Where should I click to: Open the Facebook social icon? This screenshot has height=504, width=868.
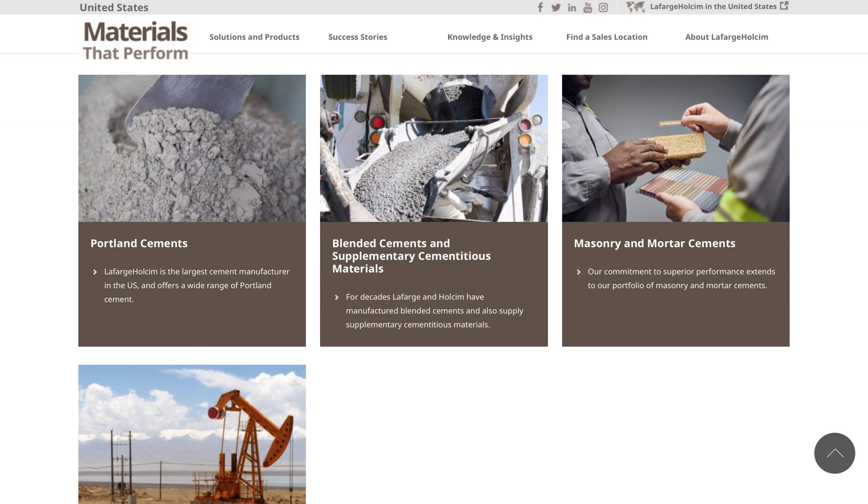click(x=540, y=7)
